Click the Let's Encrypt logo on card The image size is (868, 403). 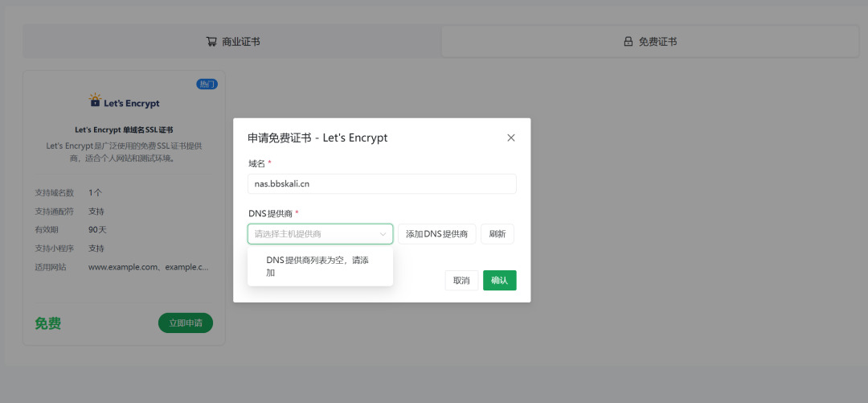point(124,101)
